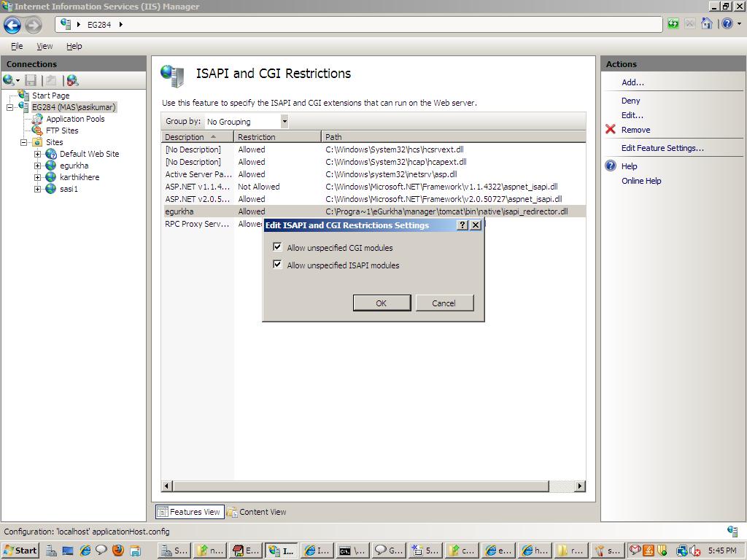
Task: Click the status bar server connection icon
Action: 732,531
